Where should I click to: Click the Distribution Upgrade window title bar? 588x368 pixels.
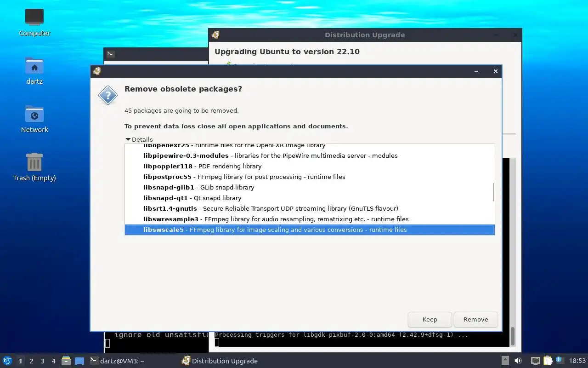(365, 35)
